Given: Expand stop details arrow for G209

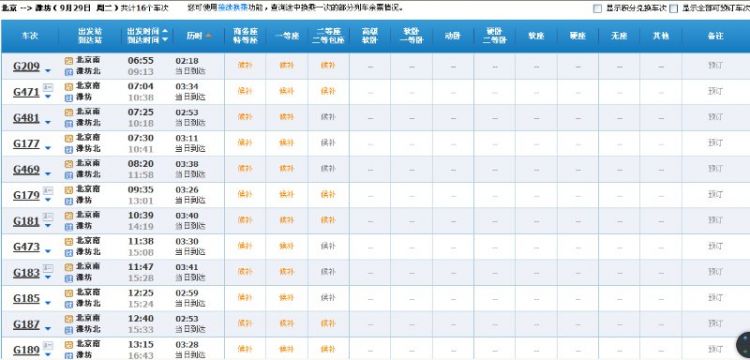Looking at the screenshot, I should (47, 71).
